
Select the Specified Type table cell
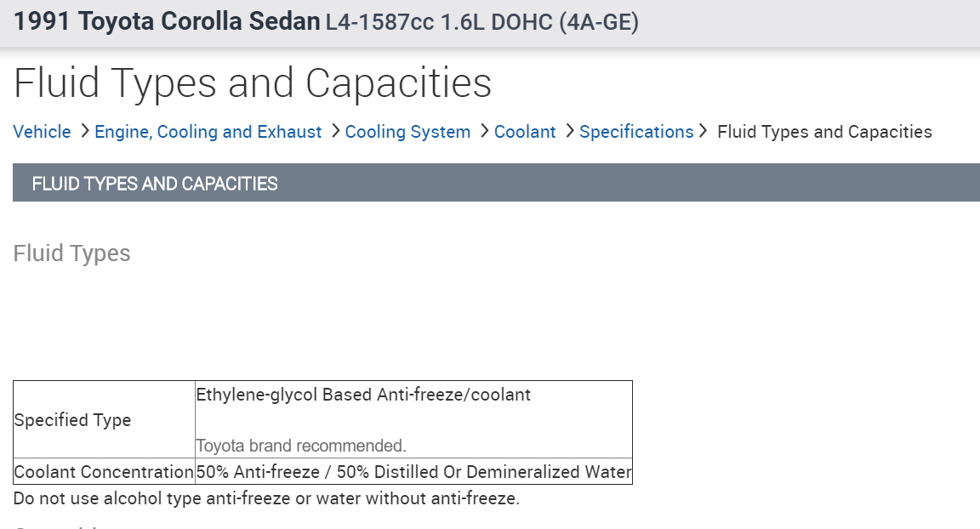[x=72, y=420]
